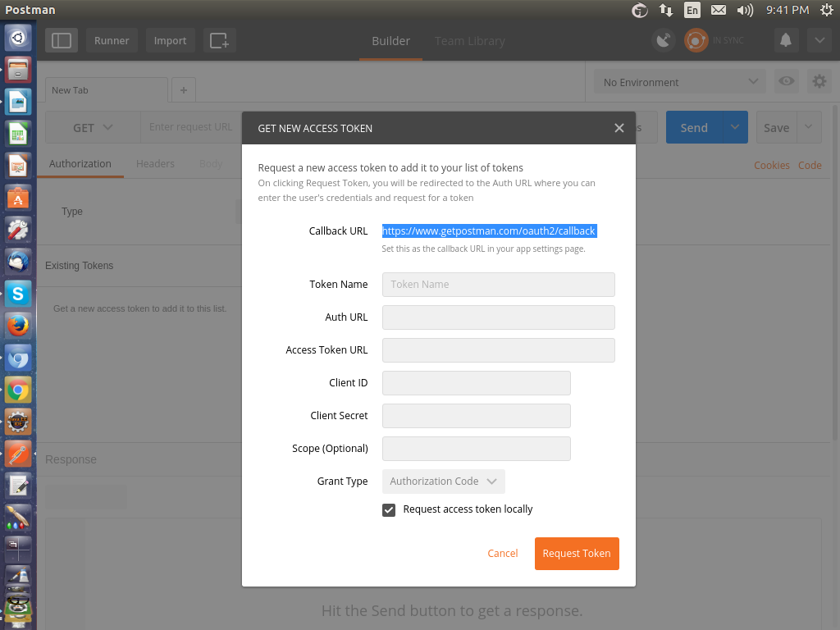Click the Postman dock icon

[x=18, y=454]
